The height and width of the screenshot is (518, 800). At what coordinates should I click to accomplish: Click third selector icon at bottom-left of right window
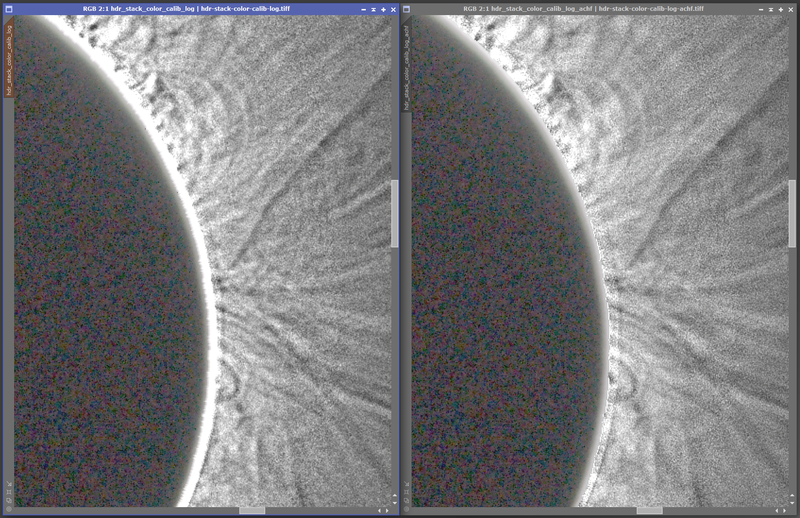click(407, 501)
